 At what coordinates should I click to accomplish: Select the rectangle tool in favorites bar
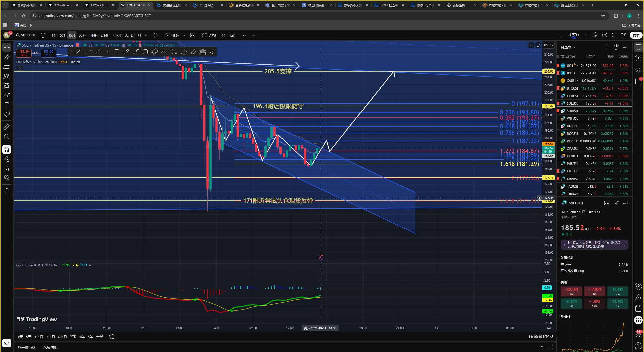tap(145, 52)
